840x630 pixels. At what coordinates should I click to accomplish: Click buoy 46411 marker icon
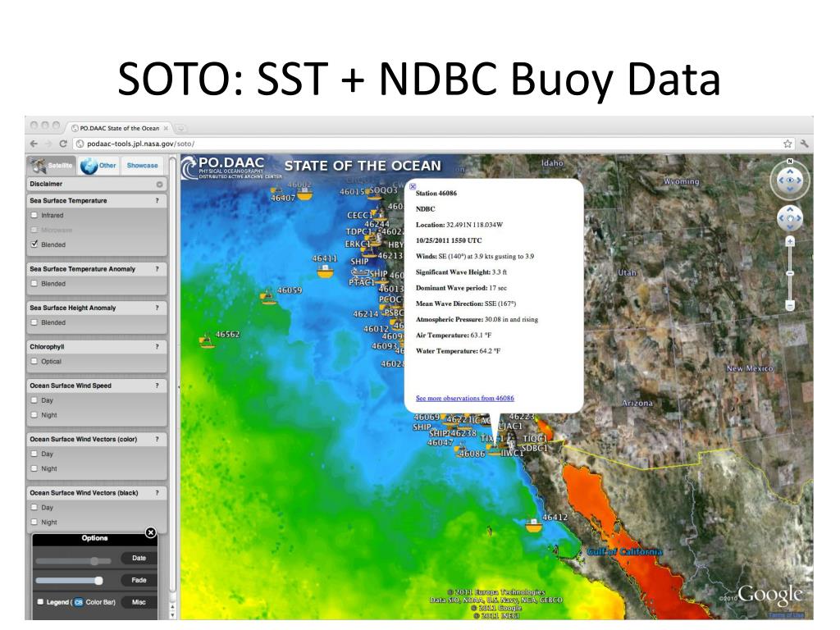click(325, 271)
